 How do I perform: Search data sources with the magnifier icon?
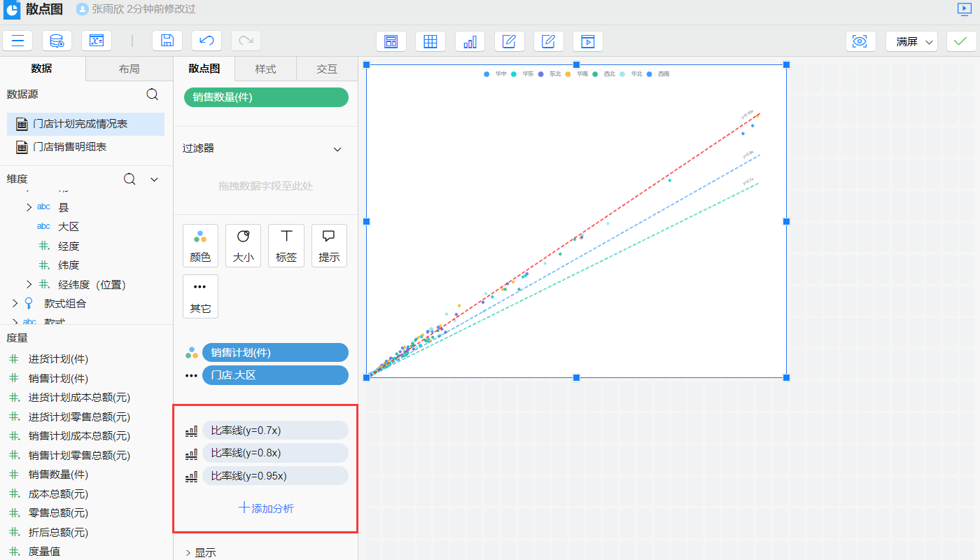pos(152,94)
